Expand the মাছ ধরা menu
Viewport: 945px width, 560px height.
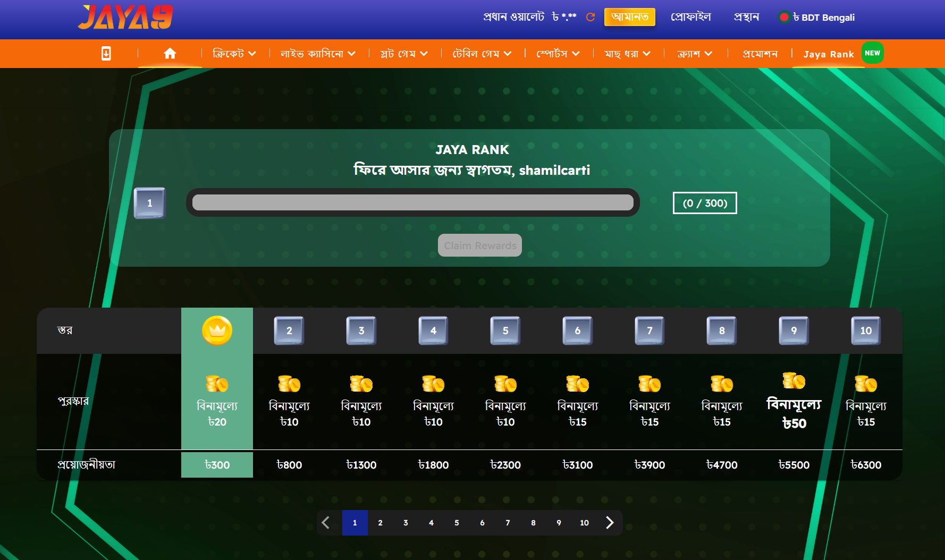click(627, 54)
